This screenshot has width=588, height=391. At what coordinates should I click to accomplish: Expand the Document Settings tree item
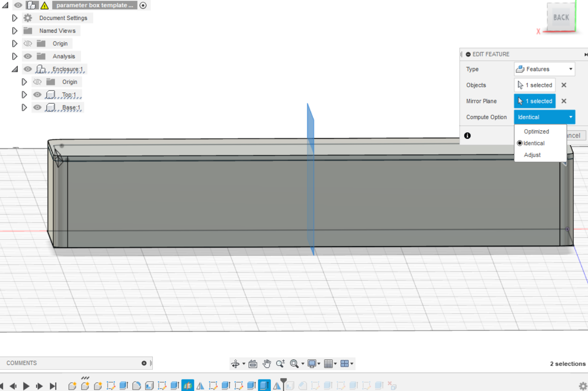(14, 17)
